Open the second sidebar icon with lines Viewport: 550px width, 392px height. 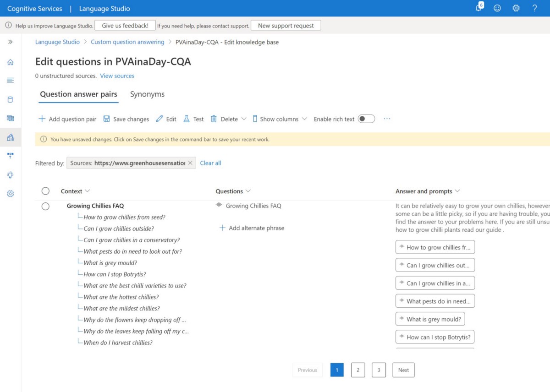click(10, 81)
